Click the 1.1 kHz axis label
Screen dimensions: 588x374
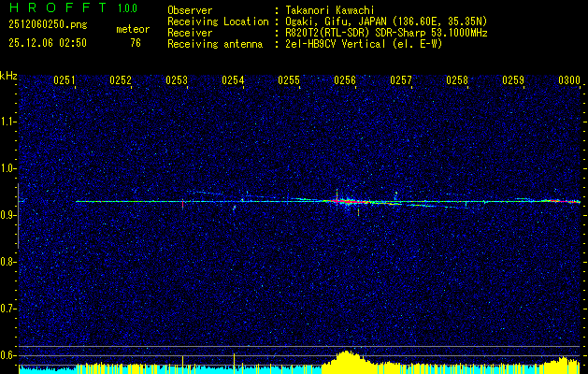(x=7, y=122)
